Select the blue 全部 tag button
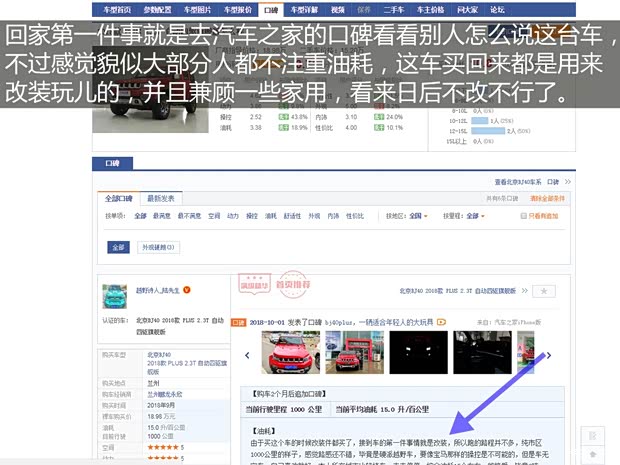Screen dimensions: 620x465 point(118,248)
